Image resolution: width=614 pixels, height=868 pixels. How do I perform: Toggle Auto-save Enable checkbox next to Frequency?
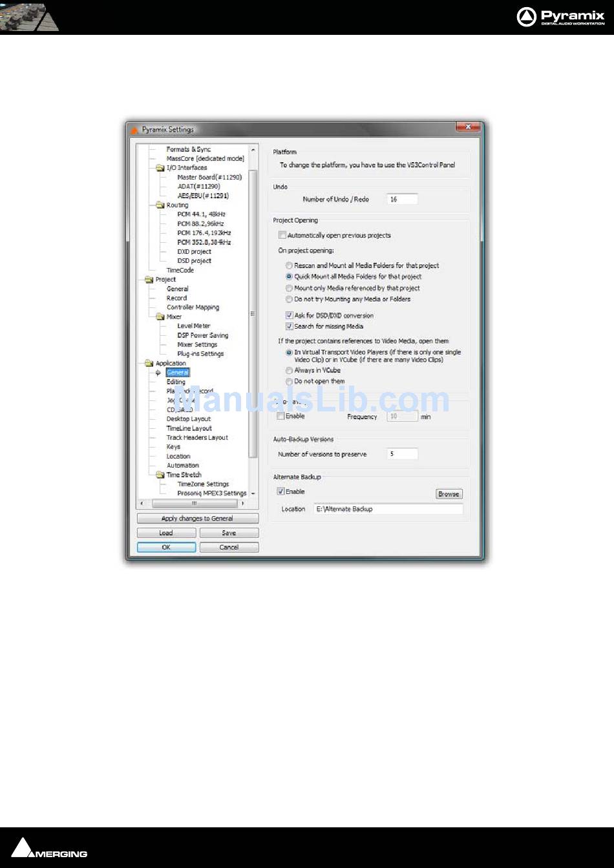[281, 416]
